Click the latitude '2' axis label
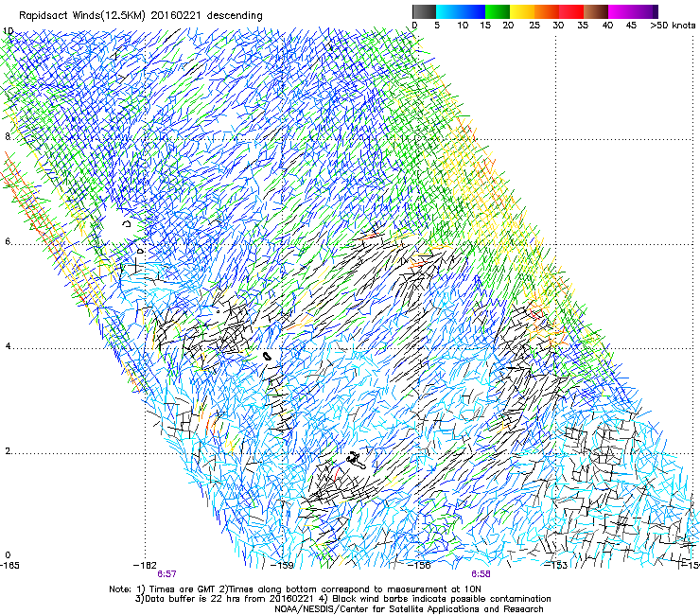This screenshot has width=700, height=615. 8,451
